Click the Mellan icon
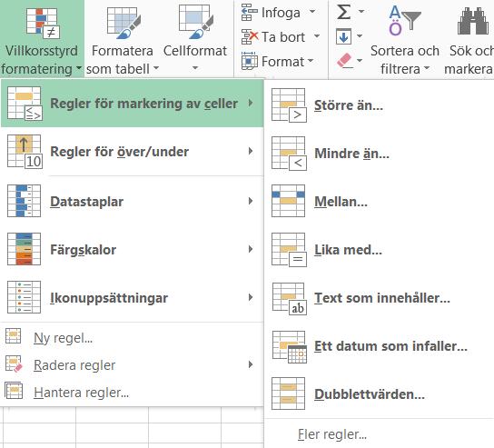This screenshot has height=448, width=494. click(288, 201)
